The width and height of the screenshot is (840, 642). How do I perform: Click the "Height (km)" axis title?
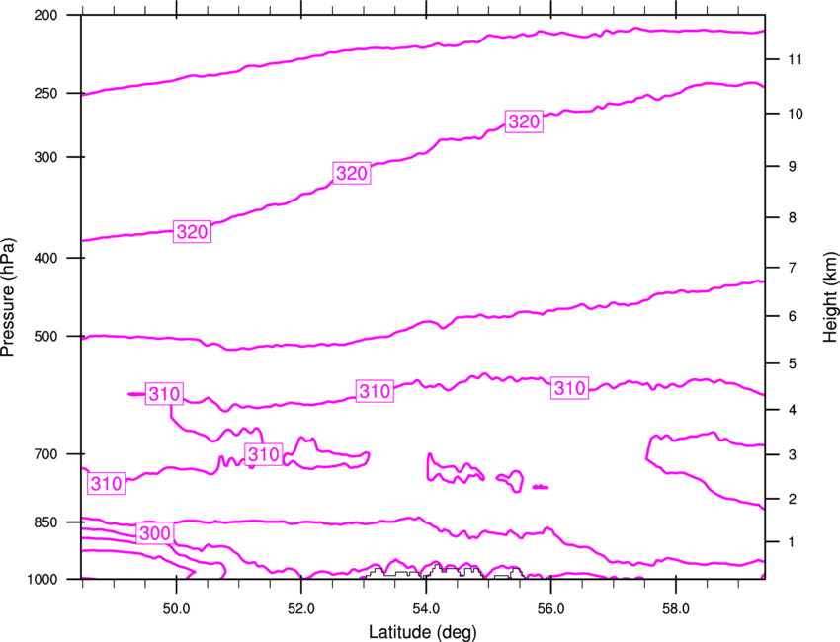point(830,296)
